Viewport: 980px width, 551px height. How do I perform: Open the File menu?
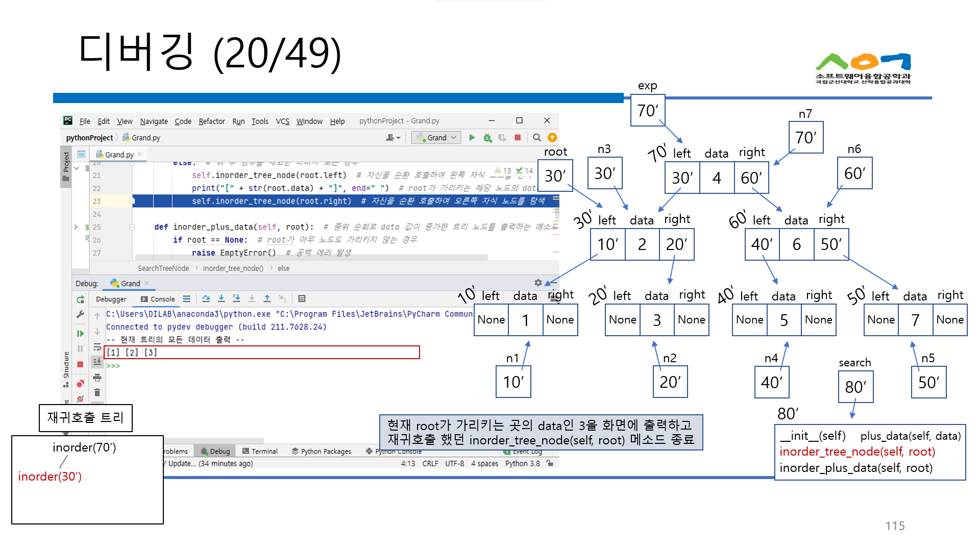(85, 121)
